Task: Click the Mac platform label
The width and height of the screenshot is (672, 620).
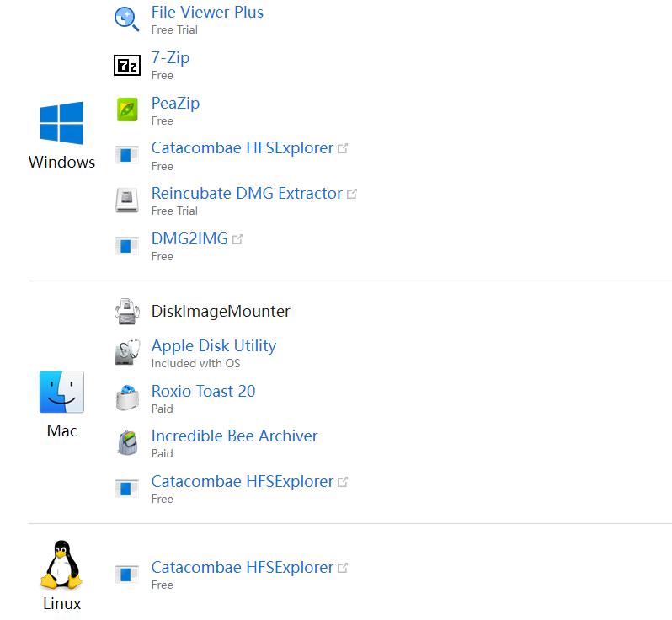Action: [62, 431]
